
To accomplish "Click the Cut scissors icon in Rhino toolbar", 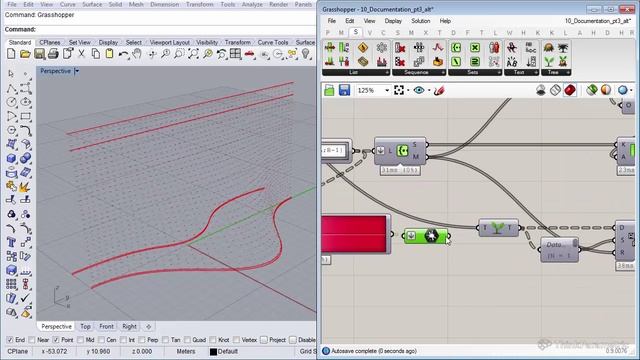I will click(x=82, y=53).
